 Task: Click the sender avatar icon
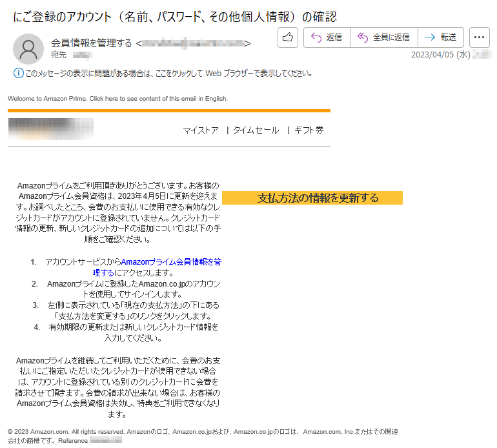pos(28,49)
